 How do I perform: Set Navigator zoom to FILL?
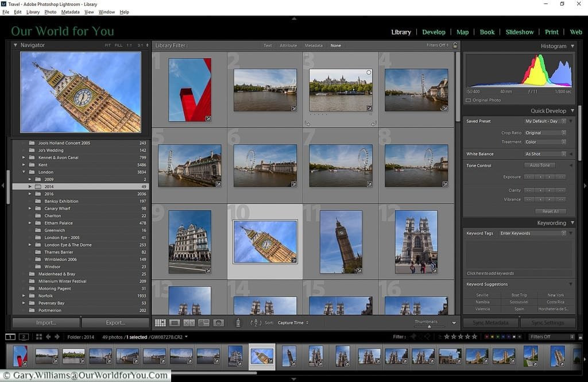coord(118,45)
